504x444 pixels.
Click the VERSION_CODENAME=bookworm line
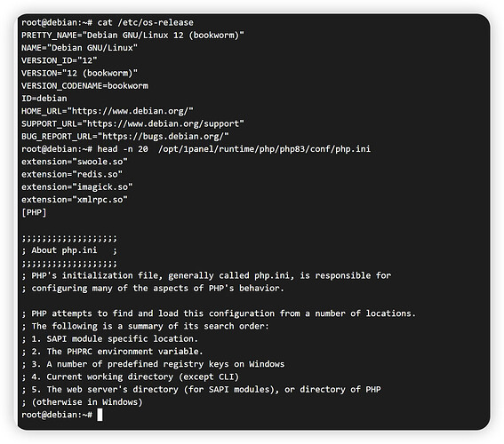(x=84, y=86)
